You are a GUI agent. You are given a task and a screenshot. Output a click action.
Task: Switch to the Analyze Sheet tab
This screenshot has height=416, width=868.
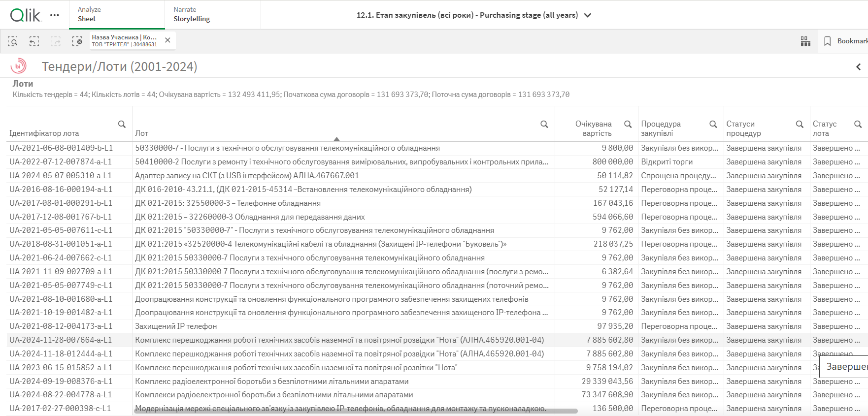116,14
